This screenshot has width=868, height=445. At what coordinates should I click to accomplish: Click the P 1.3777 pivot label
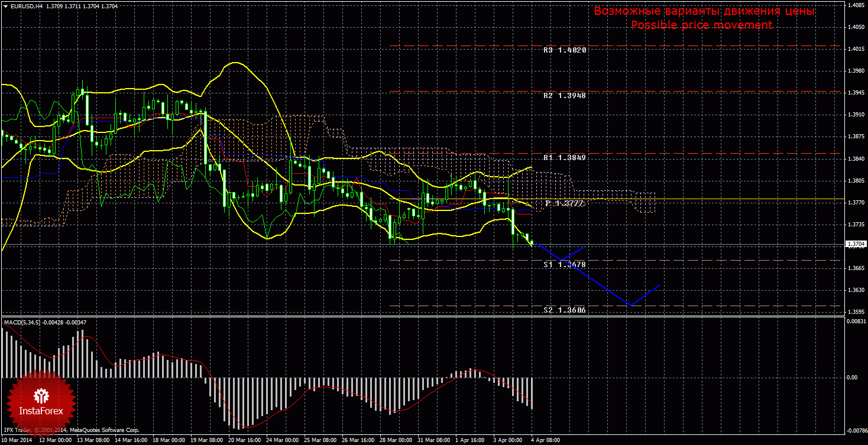(x=565, y=203)
